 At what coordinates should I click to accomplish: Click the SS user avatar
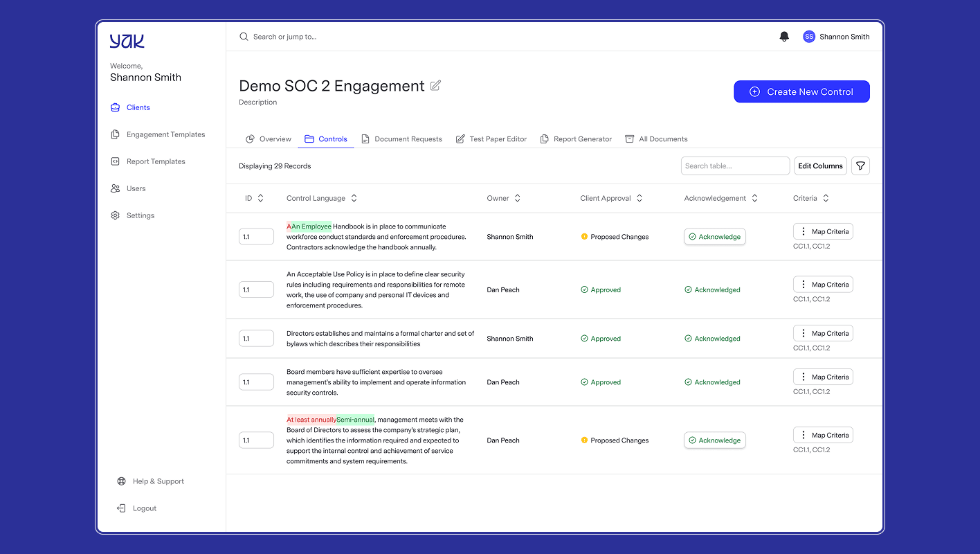pyautogui.click(x=809, y=37)
